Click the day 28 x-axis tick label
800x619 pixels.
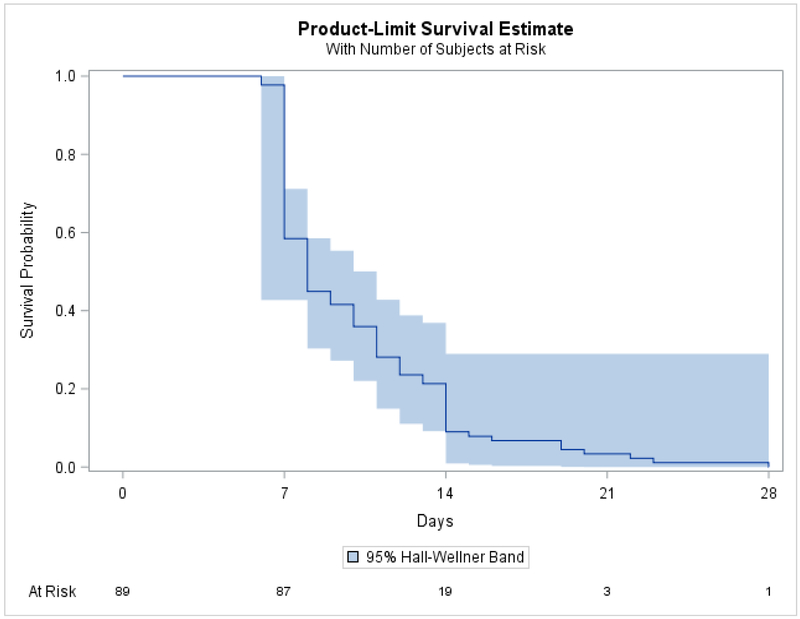click(768, 493)
